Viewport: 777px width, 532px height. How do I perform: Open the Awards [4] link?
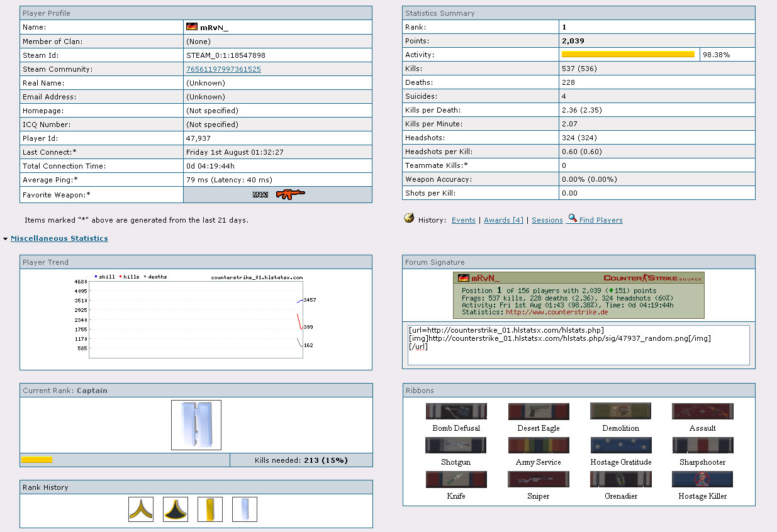pyautogui.click(x=503, y=220)
